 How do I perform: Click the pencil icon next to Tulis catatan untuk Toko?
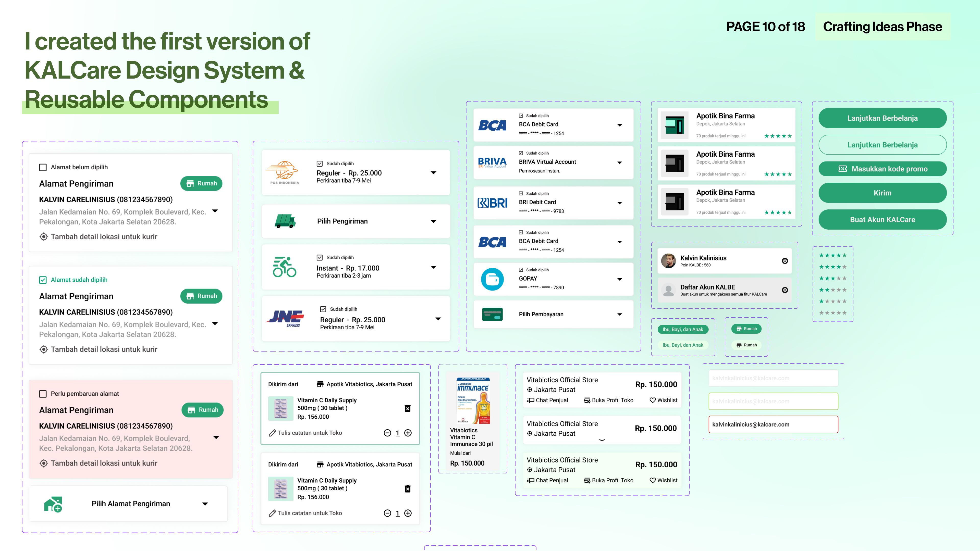(272, 433)
